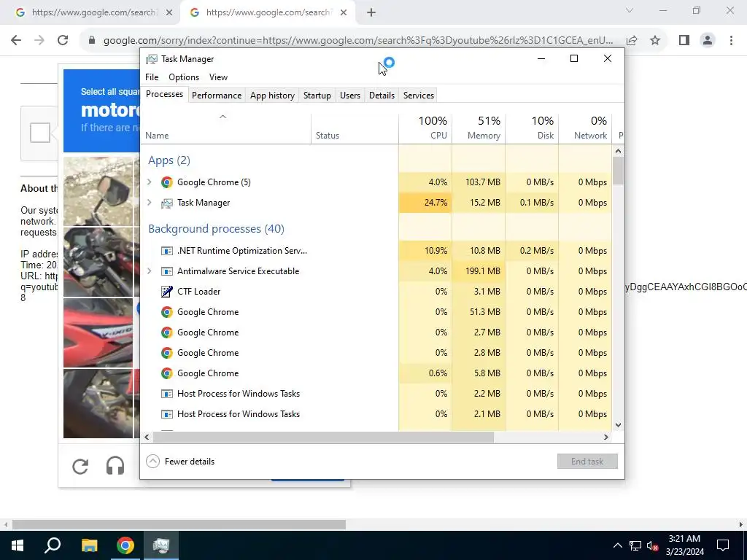Click the Antimalware Service Executable icon
The width and height of the screenshot is (747, 560).
click(x=167, y=271)
